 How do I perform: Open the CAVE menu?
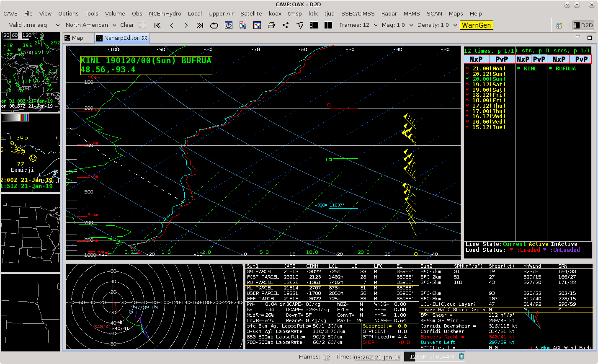point(10,14)
